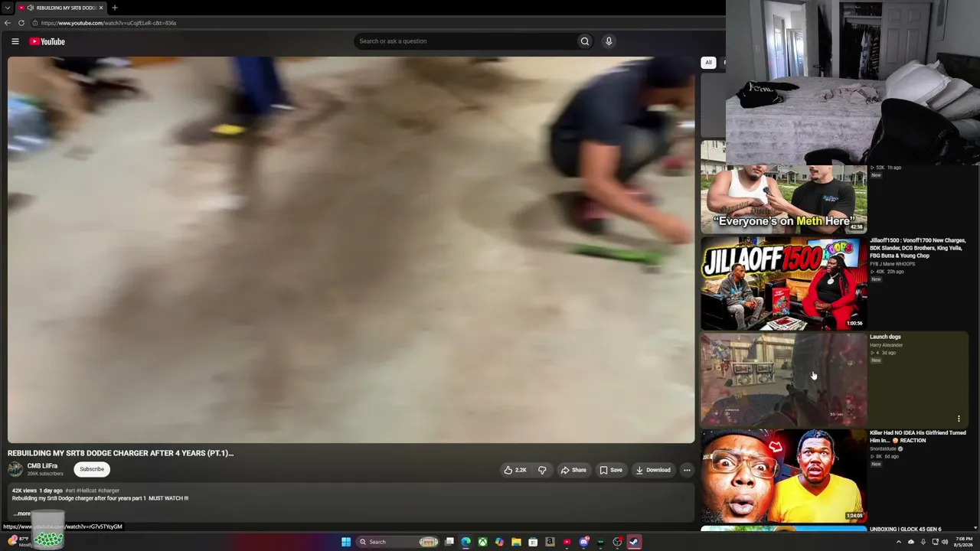Share the video
Viewport: 980px width, 551px height.
click(573, 470)
